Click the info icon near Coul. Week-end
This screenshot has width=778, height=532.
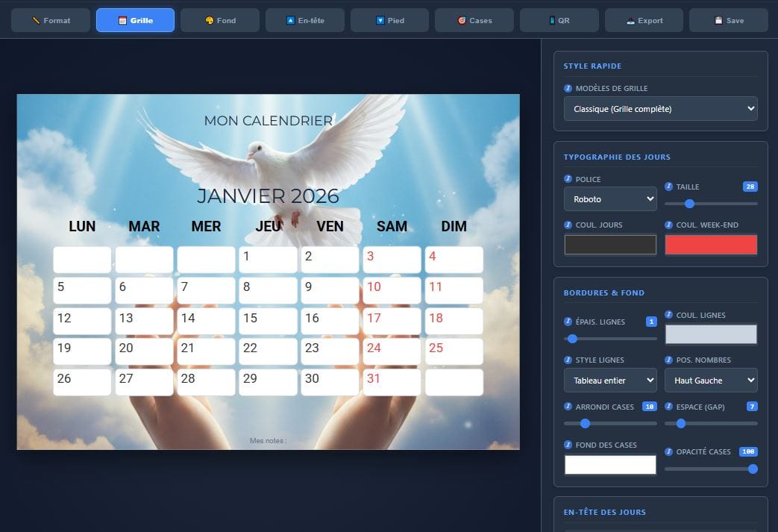tap(670, 225)
